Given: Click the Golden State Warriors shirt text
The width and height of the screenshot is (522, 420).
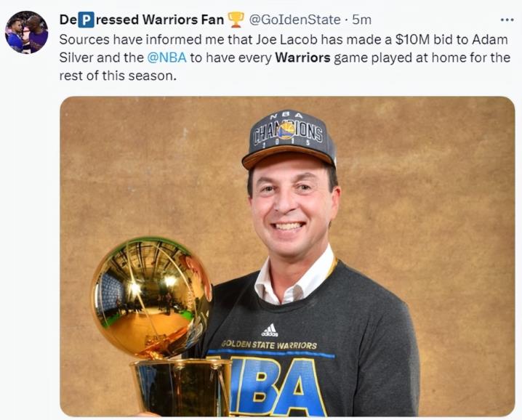Looking at the screenshot, I should coord(269,344).
